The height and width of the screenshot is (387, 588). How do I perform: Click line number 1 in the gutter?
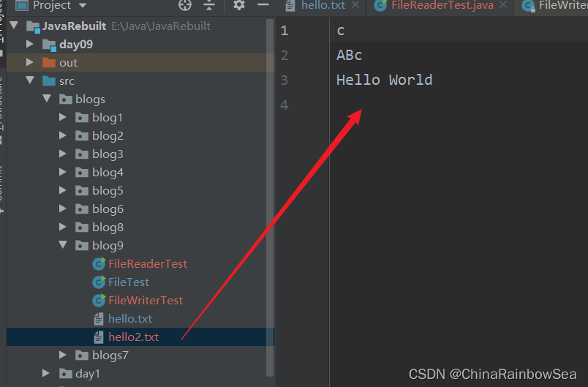point(284,31)
